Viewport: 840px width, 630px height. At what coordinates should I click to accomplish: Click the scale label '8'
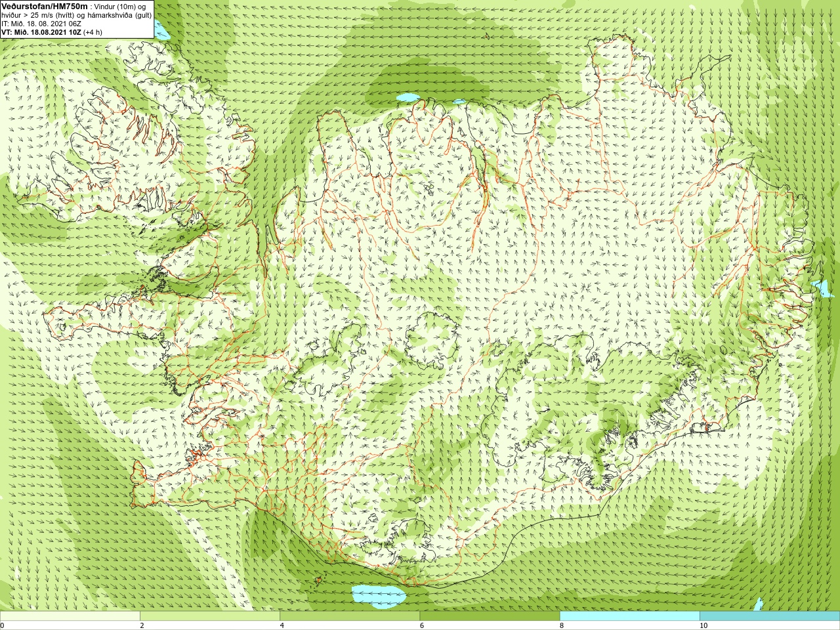[562, 625]
